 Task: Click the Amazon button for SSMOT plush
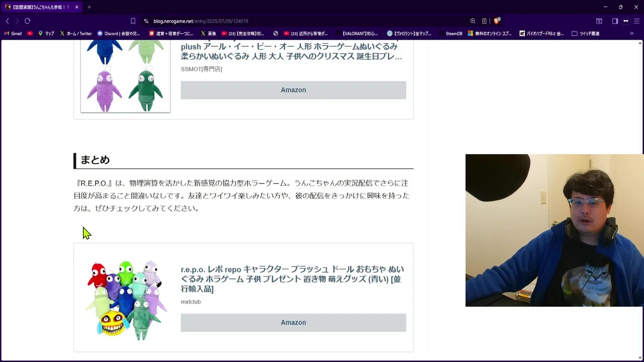(293, 90)
